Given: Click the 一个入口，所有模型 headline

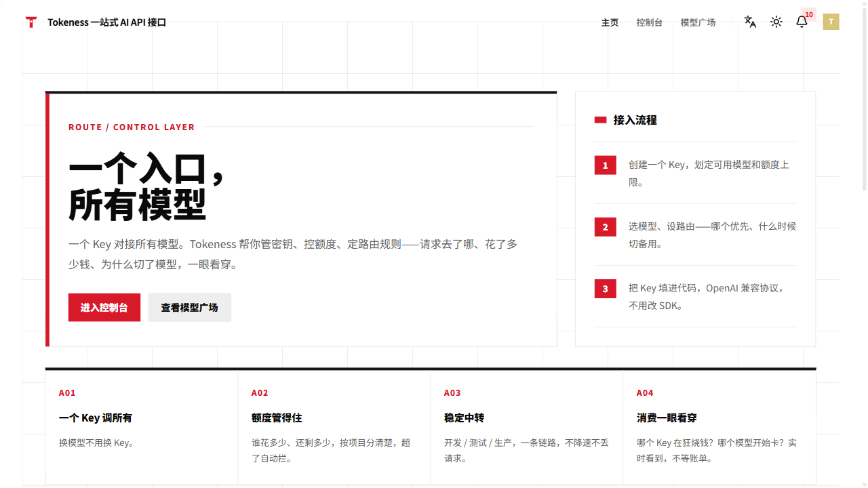Looking at the screenshot, I should pyautogui.click(x=146, y=186).
